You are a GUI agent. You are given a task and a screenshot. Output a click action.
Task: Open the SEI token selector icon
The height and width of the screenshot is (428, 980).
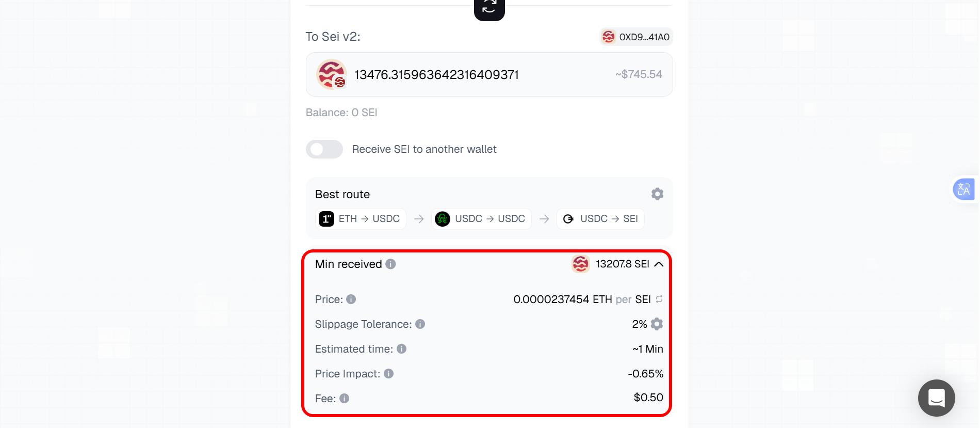click(332, 74)
